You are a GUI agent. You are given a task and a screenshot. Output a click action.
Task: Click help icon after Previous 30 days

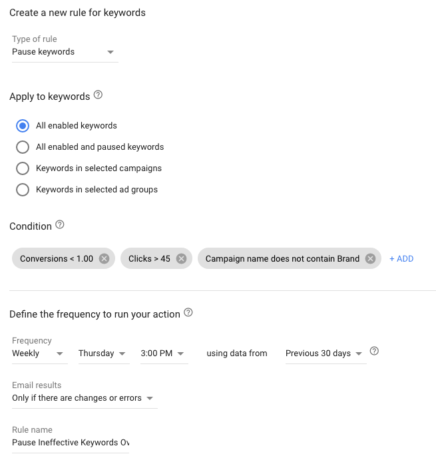(x=374, y=351)
